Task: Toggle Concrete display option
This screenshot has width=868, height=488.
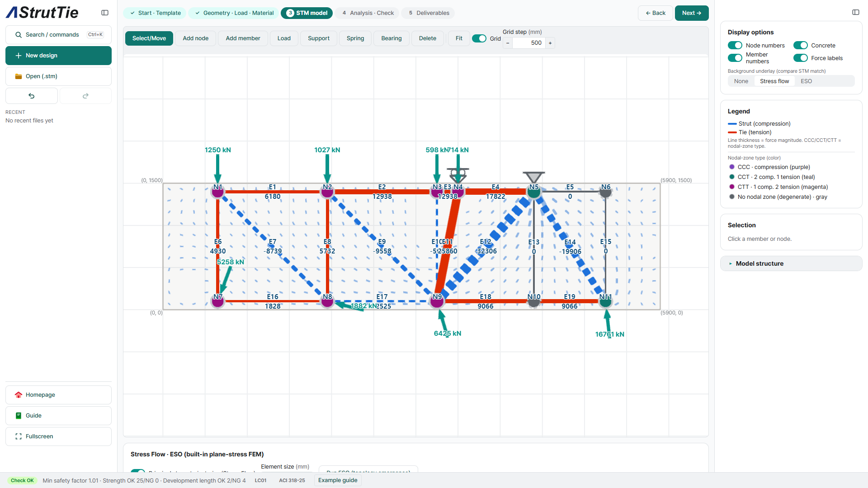Action: pyautogui.click(x=801, y=45)
